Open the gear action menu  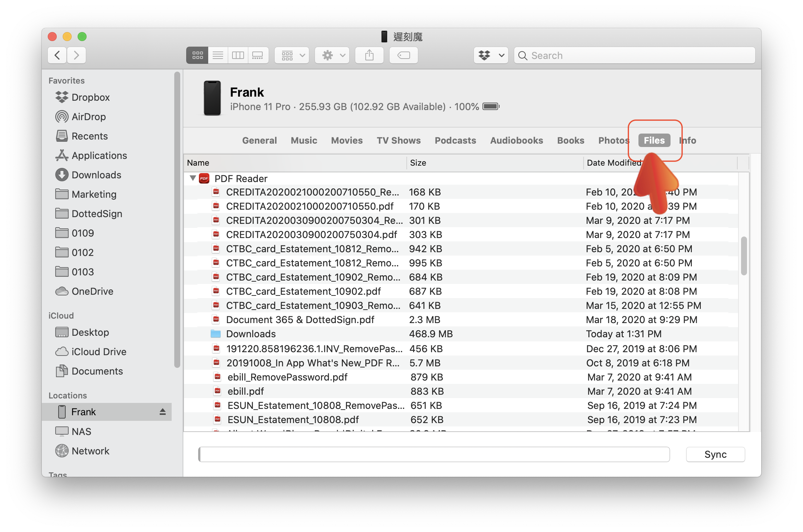click(332, 56)
